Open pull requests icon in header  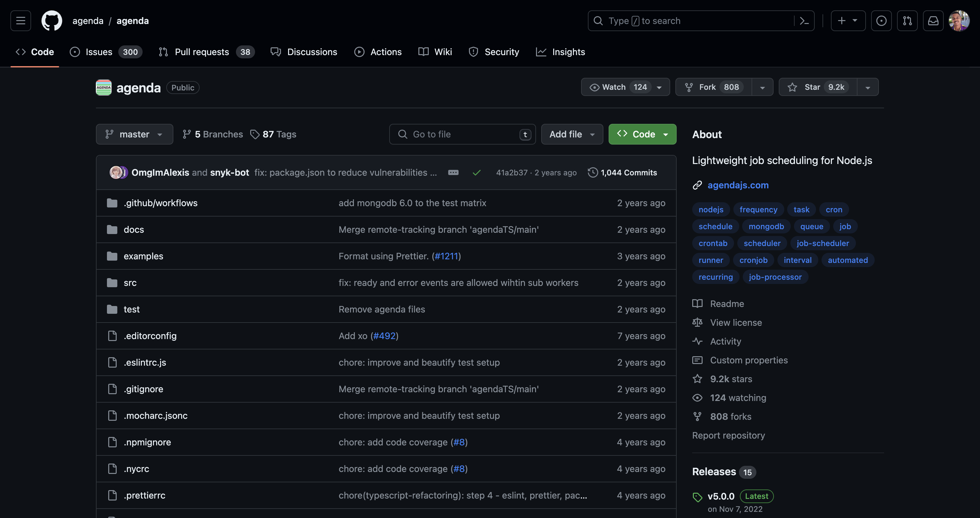907,20
